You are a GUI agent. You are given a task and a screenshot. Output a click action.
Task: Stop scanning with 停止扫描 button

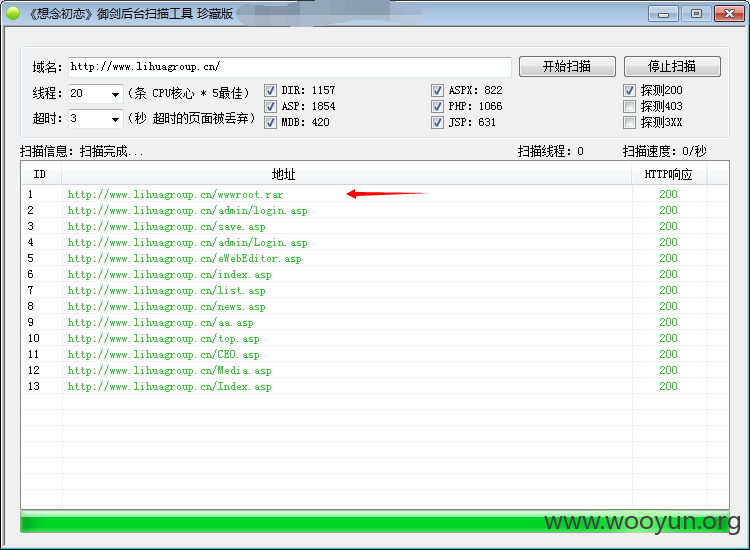click(672, 66)
